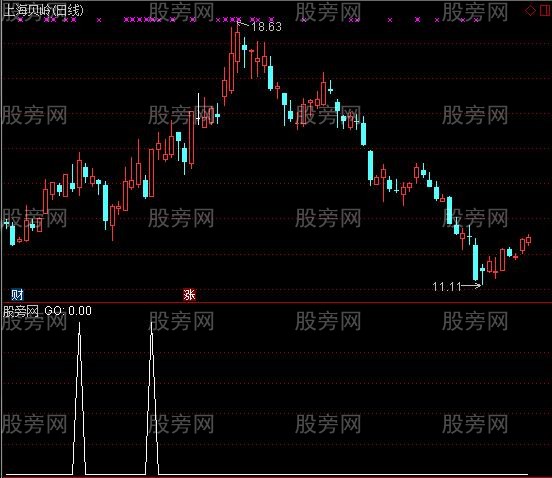Click the 11.11 low price label
552x478 pixels.
446,287
